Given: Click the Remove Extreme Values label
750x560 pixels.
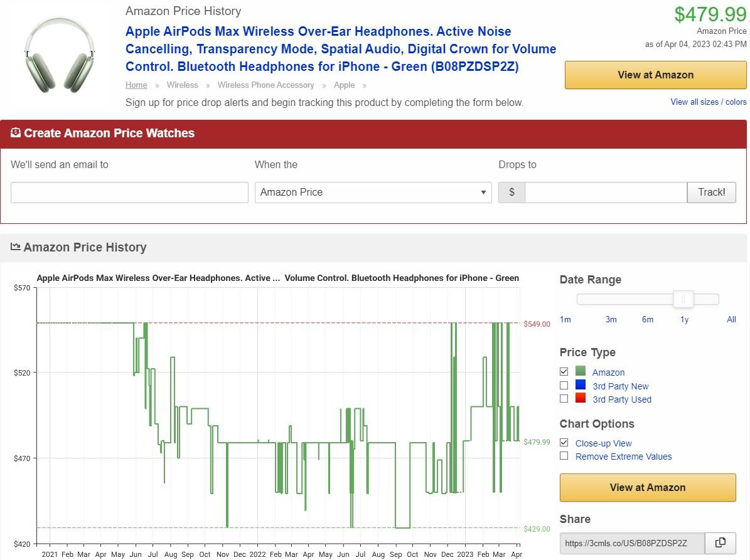Looking at the screenshot, I should pyautogui.click(x=624, y=457).
